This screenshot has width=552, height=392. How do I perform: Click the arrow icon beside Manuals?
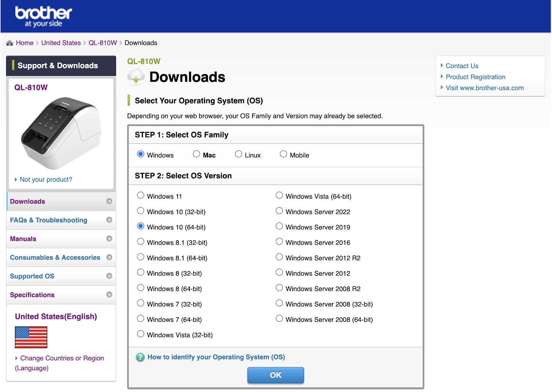point(109,239)
